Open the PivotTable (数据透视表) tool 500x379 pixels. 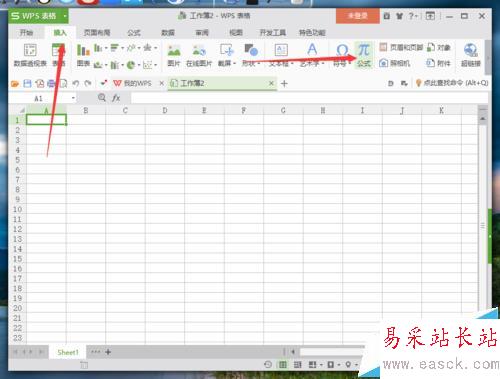(x=30, y=55)
